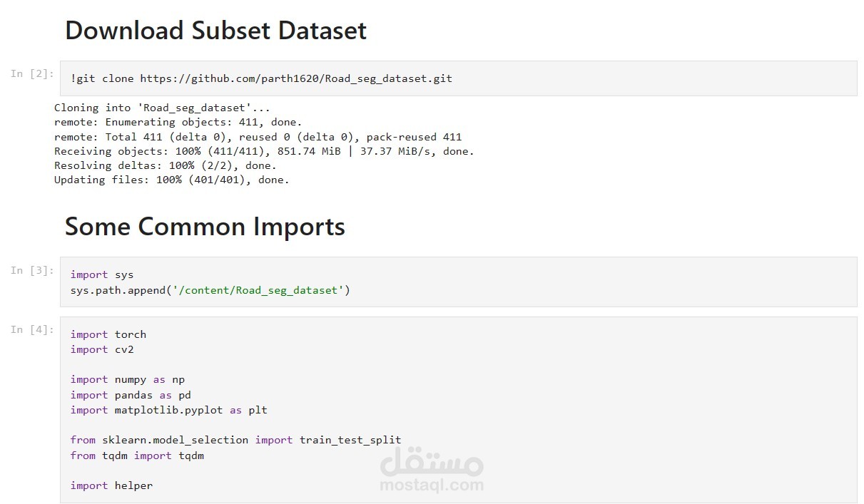Select the In [2] cell prompt
864x504 pixels.
click(x=32, y=73)
